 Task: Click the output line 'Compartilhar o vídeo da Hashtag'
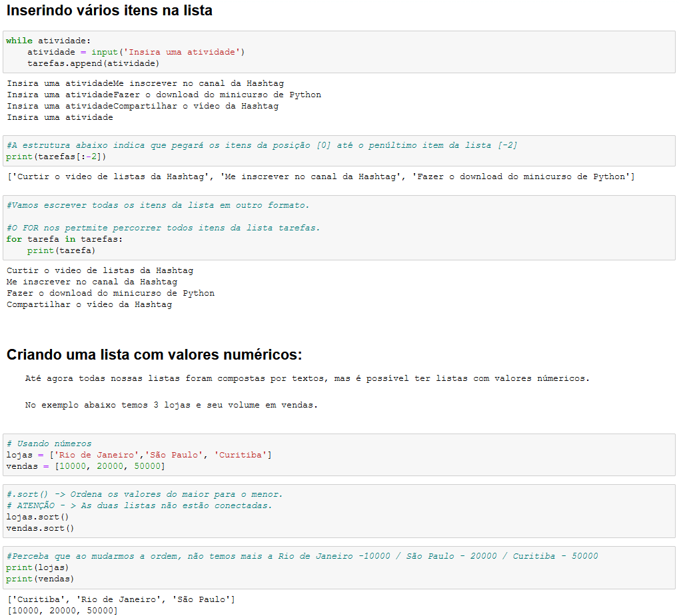pyautogui.click(x=89, y=304)
